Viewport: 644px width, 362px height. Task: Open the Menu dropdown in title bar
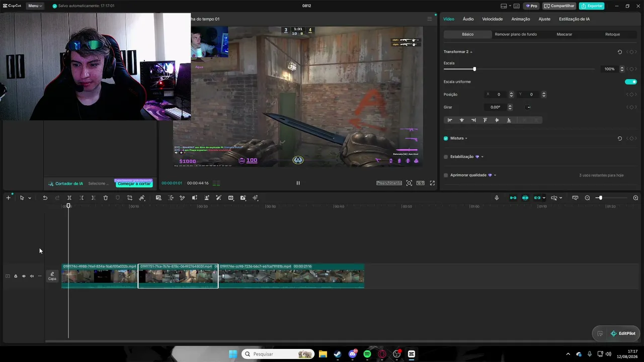(x=35, y=6)
